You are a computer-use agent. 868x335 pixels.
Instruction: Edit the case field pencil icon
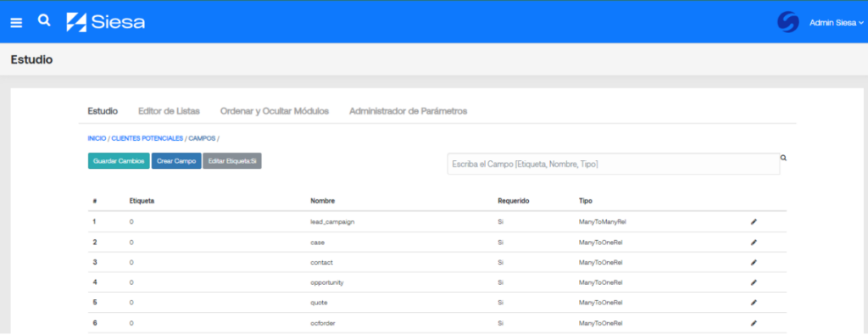tap(754, 242)
